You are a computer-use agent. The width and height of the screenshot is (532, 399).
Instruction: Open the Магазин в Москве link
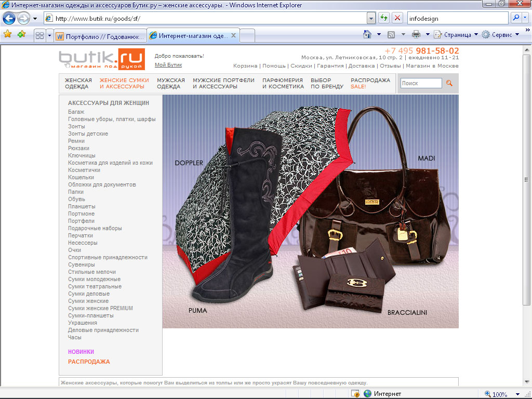coord(432,66)
